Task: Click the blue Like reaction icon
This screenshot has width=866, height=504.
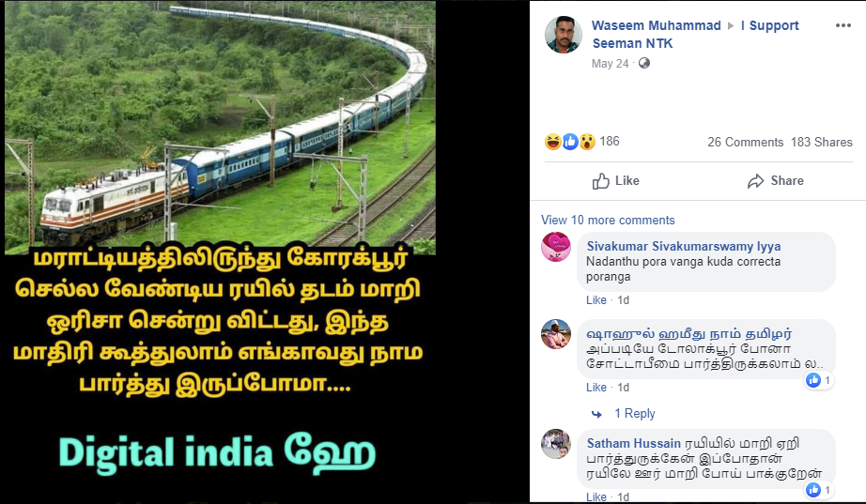Action: pos(570,142)
